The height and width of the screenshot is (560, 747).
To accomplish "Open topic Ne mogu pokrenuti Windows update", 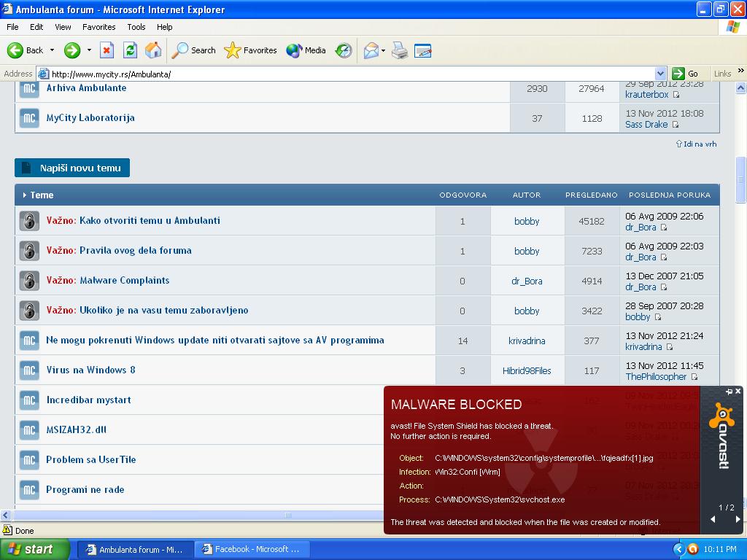I will pos(215,340).
